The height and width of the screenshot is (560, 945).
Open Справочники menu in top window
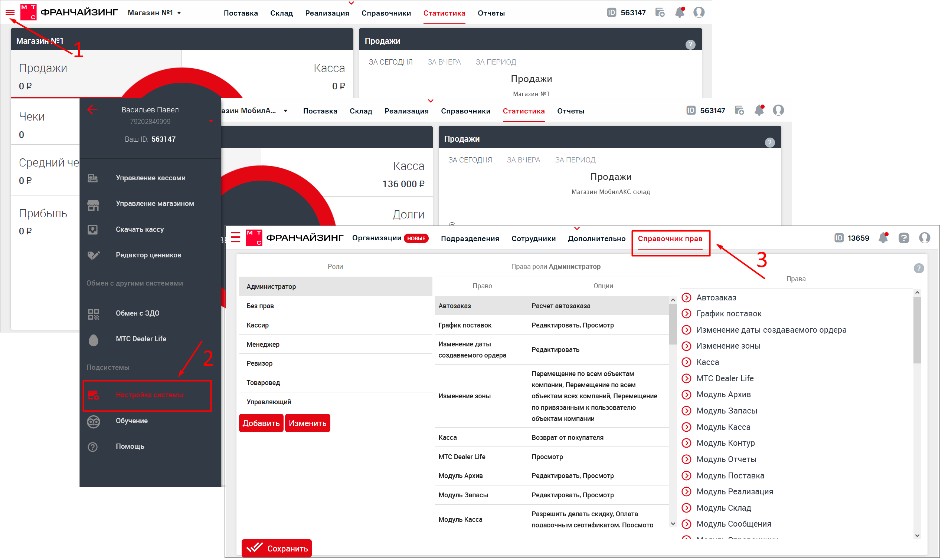click(x=386, y=13)
